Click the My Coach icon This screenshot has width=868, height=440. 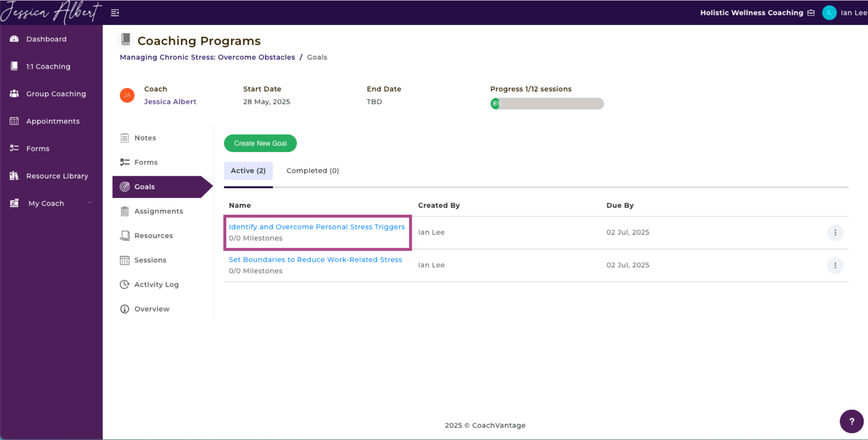point(14,203)
